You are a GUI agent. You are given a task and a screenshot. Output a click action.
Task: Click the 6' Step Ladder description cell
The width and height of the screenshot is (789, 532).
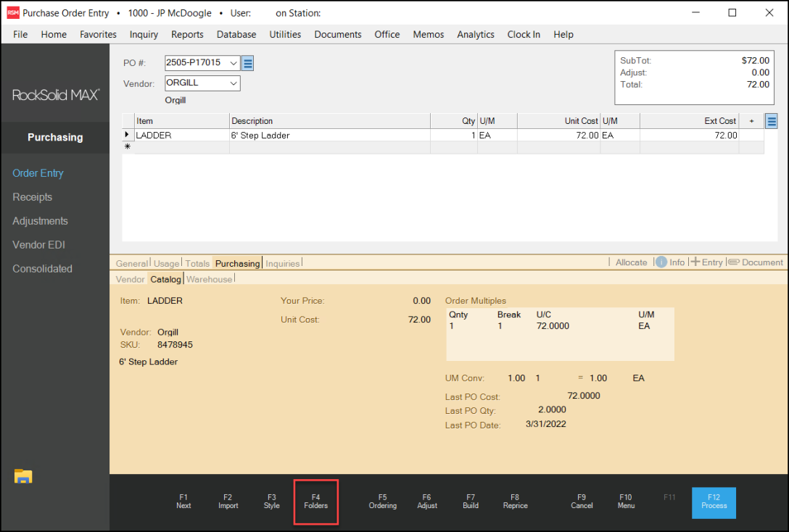[x=329, y=135]
